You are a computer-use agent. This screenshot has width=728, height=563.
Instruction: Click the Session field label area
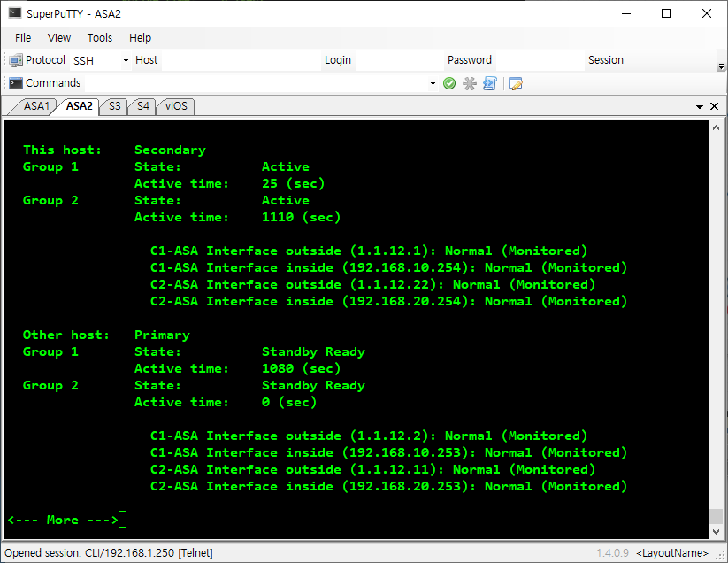click(605, 60)
